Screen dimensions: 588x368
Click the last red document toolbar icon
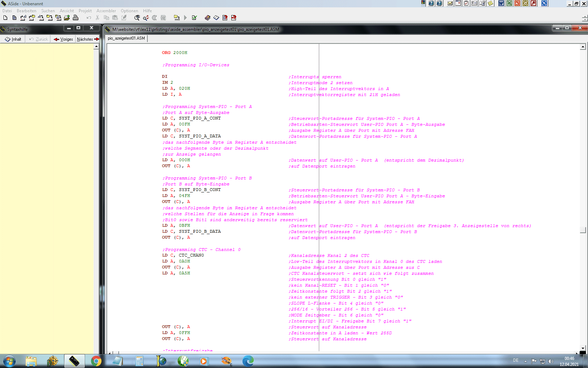pyautogui.click(x=234, y=18)
